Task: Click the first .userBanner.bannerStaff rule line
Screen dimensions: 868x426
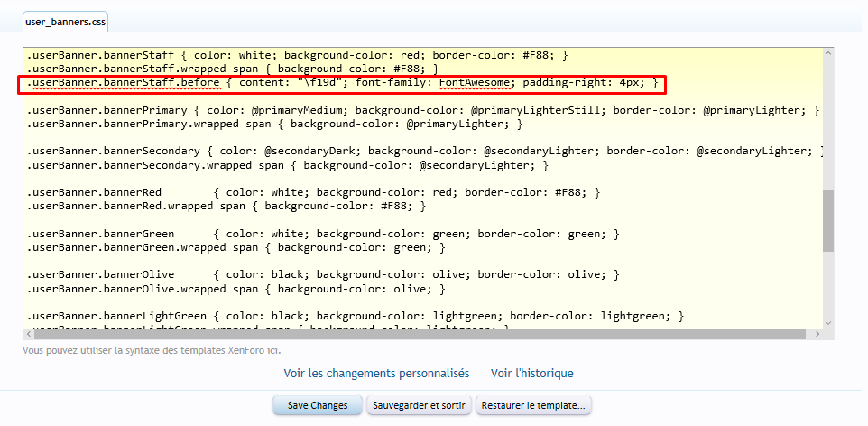Action: pyautogui.click(x=297, y=56)
